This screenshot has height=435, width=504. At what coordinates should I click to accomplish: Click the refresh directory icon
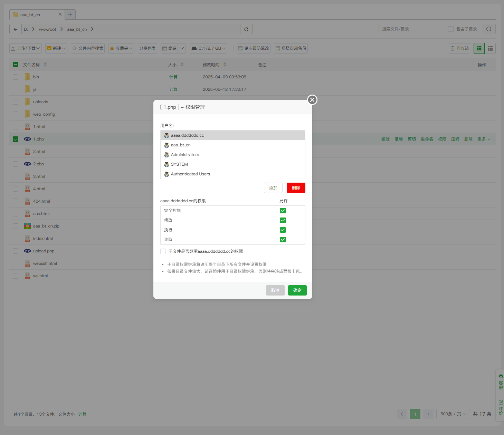click(246, 29)
